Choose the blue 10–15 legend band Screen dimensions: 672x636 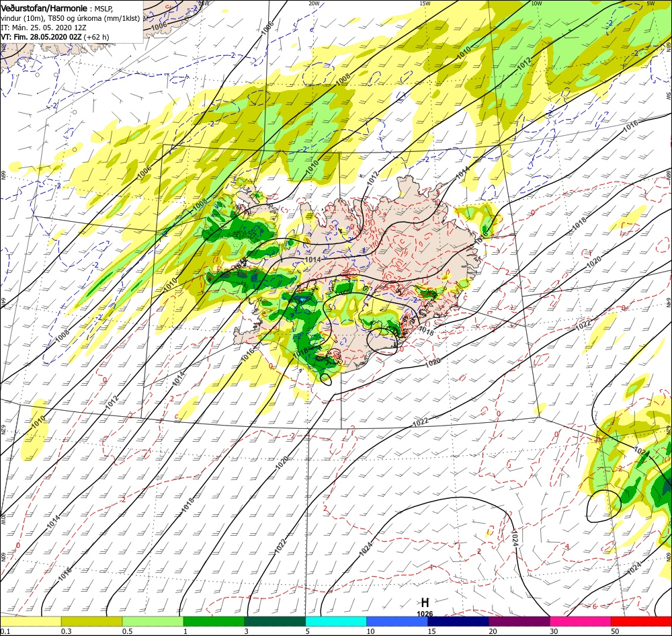pos(397,621)
